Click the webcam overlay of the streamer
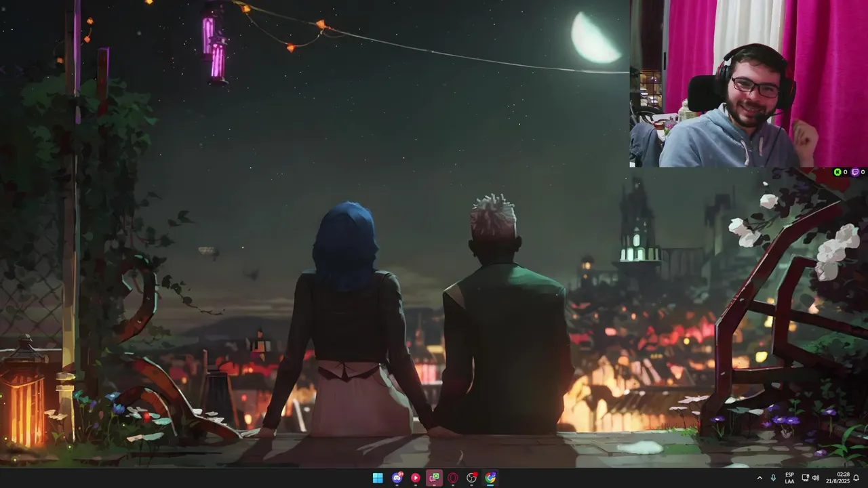 tap(749, 83)
